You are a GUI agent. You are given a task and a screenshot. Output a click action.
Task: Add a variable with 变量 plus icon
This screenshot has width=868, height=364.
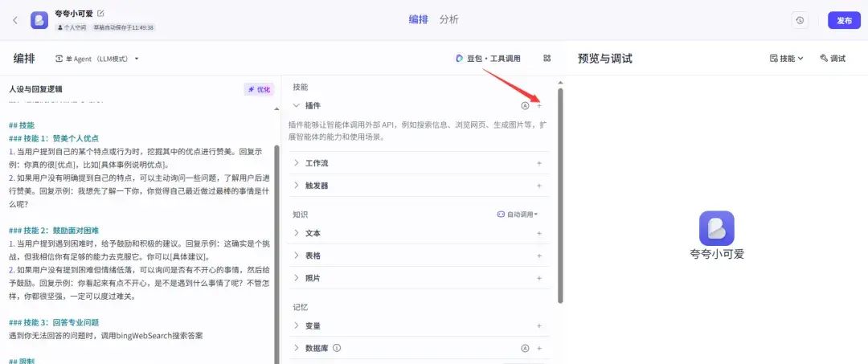tap(539, 325)
